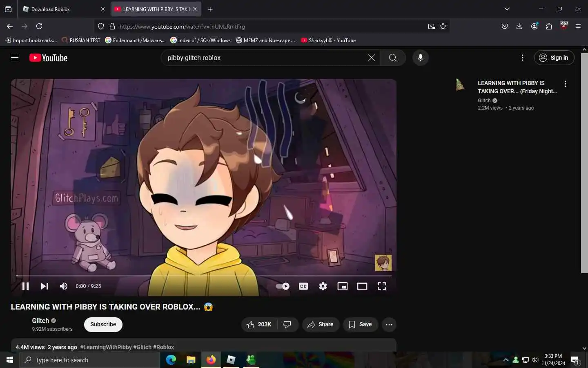Open YouTube settings three-dot menu

tap(523, 58)
